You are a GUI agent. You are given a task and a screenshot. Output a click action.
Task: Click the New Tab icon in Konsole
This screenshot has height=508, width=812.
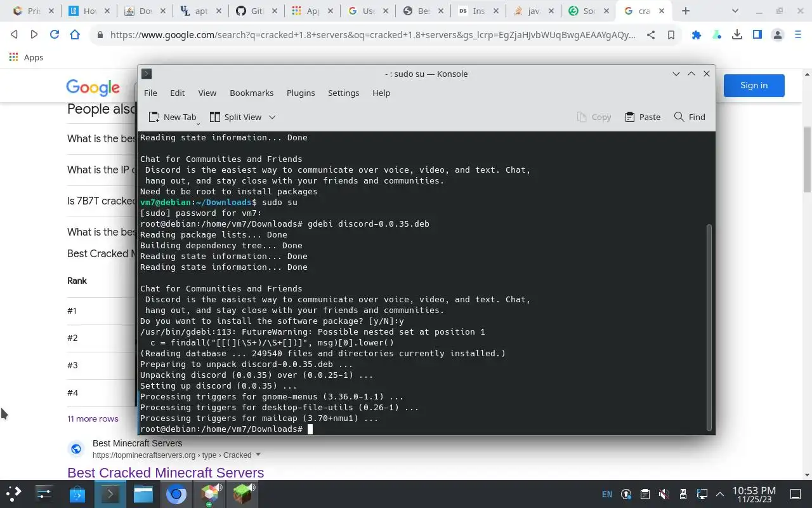coord(154,117)
